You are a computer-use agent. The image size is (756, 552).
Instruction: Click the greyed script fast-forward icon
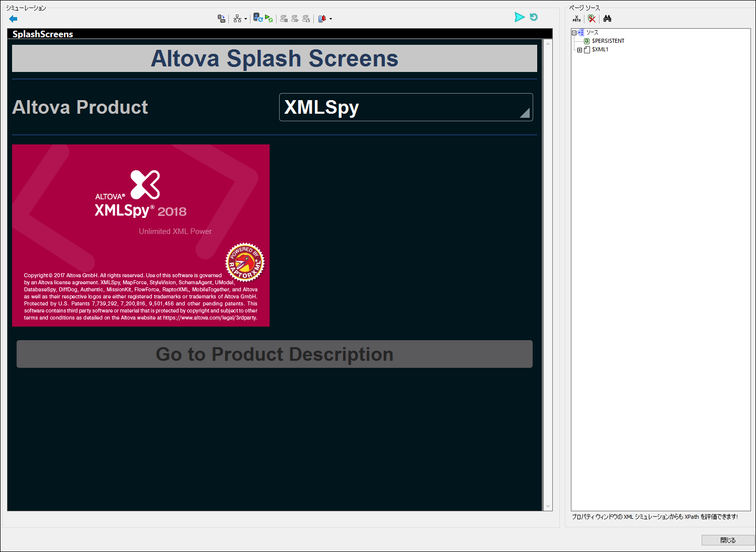coord(295,19)
